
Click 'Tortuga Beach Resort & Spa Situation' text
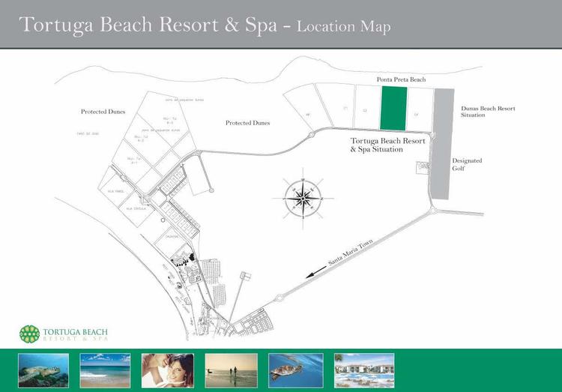(x=388, y=145)
